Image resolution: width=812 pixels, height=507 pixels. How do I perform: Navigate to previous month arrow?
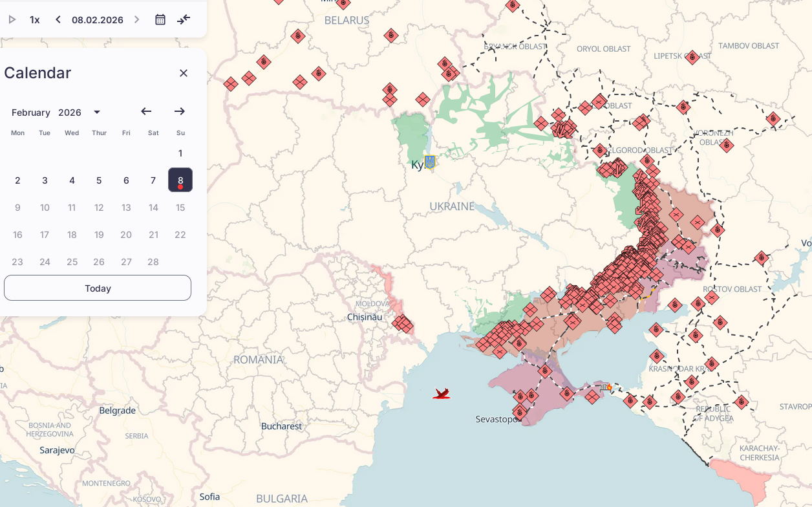[x=146, y=112]
